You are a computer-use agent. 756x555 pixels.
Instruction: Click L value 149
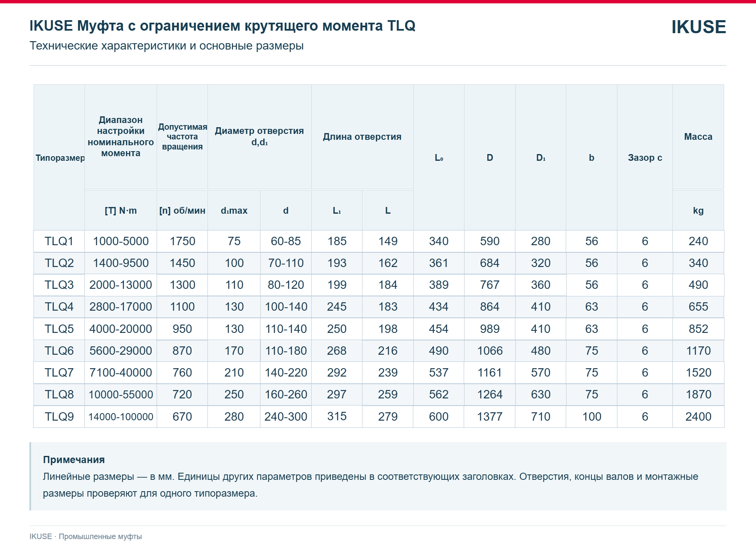(388, 241)
